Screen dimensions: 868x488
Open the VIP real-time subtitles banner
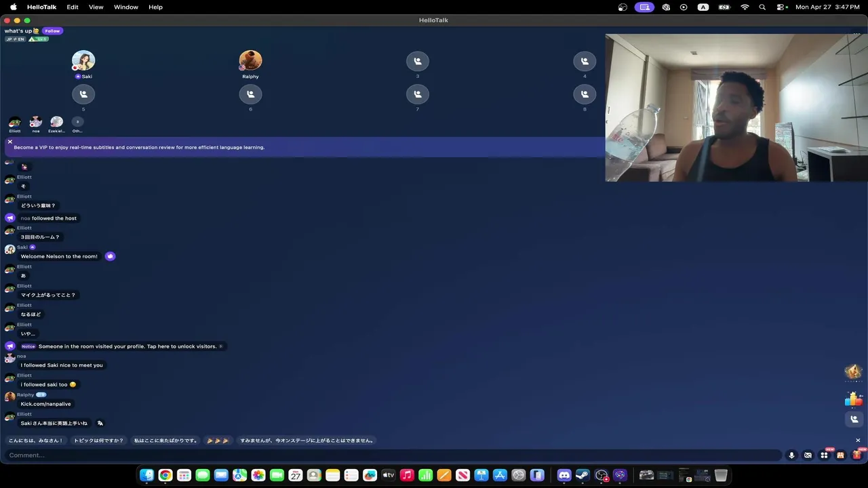[305, 147]
